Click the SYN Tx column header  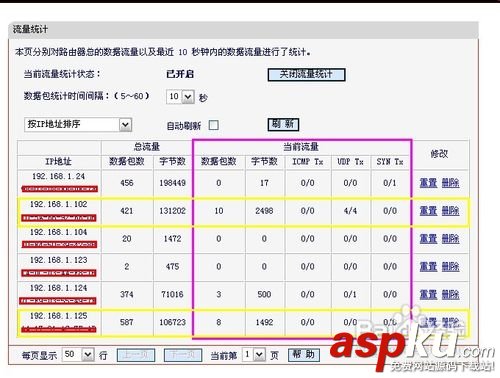pyautogui.click(x=390, y=162)
